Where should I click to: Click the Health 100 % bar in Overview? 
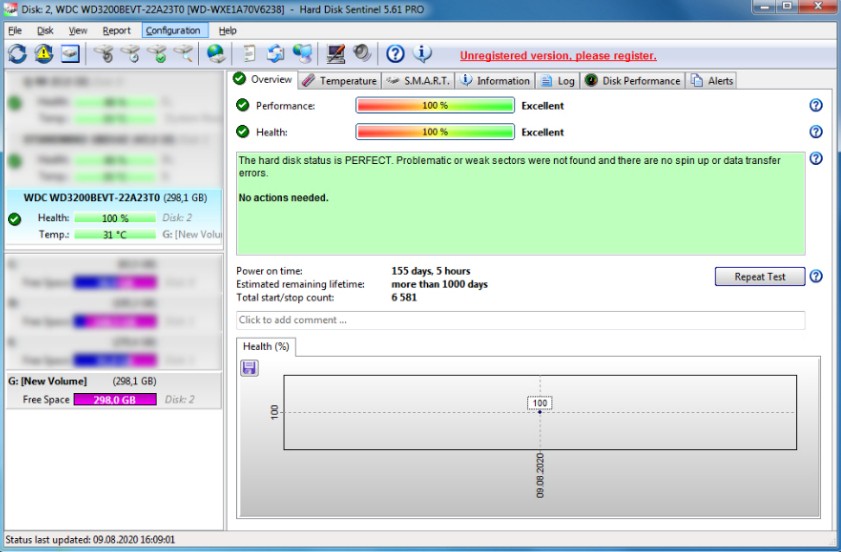tap(435, 132)
